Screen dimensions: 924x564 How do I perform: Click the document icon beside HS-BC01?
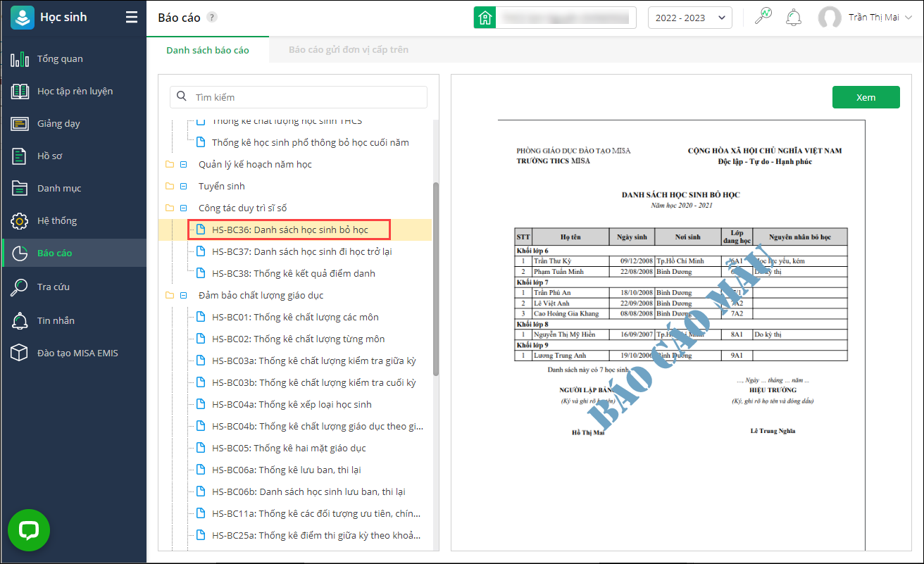pos(201,317)
